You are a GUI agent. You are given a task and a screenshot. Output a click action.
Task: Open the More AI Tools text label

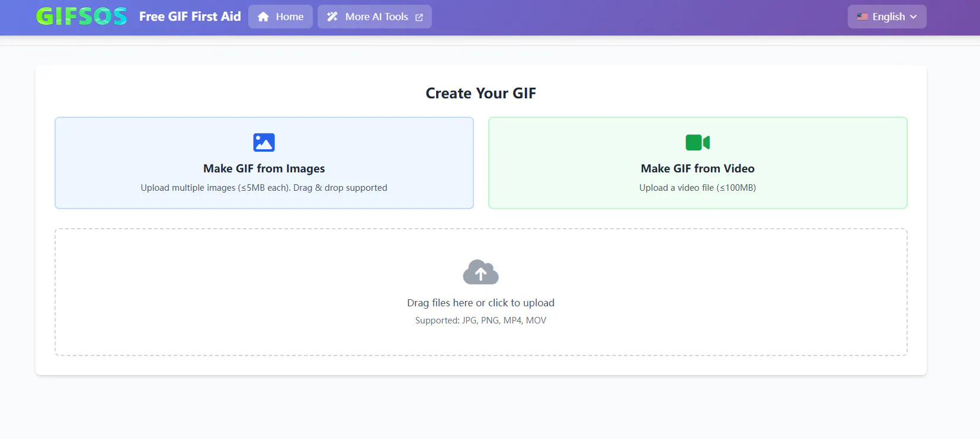(x=377, y=17)
